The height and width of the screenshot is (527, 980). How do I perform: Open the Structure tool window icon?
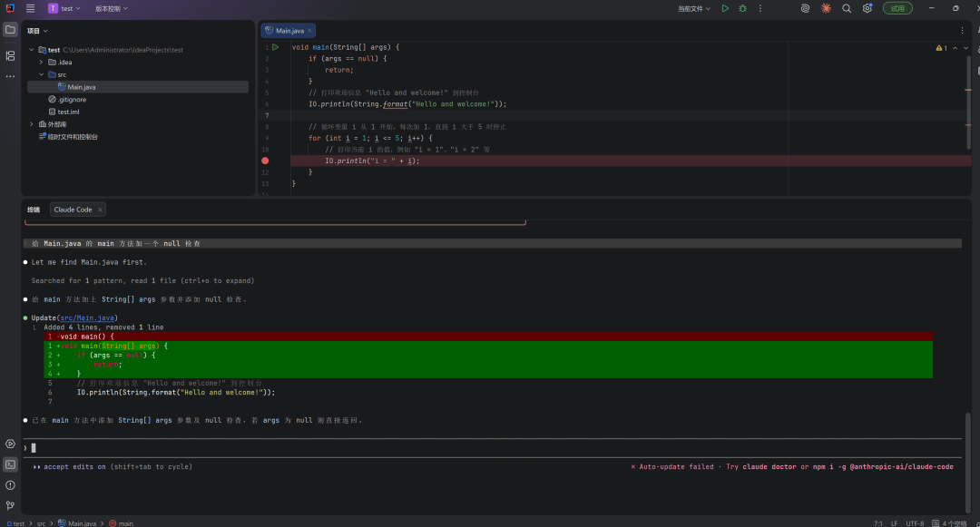click(x=10, y=55)
